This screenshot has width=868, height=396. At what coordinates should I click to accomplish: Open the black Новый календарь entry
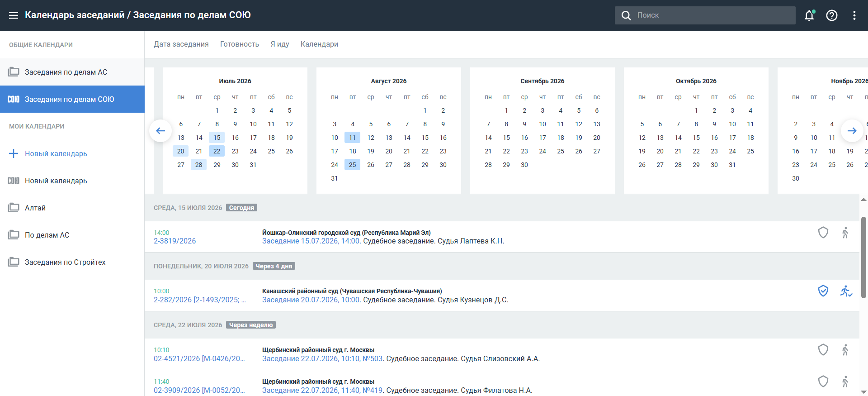tap(72, 181)
